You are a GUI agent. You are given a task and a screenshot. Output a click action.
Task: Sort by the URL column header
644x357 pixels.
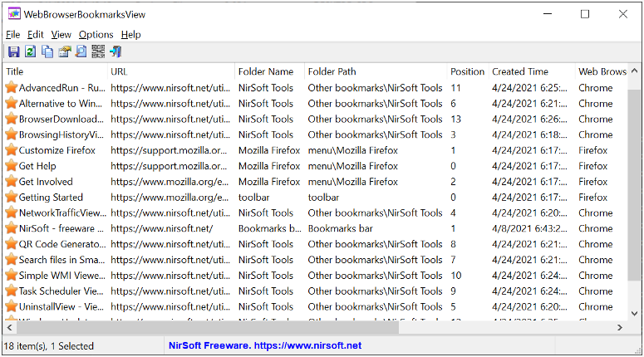pyautogui.click(x=171, y=71)
